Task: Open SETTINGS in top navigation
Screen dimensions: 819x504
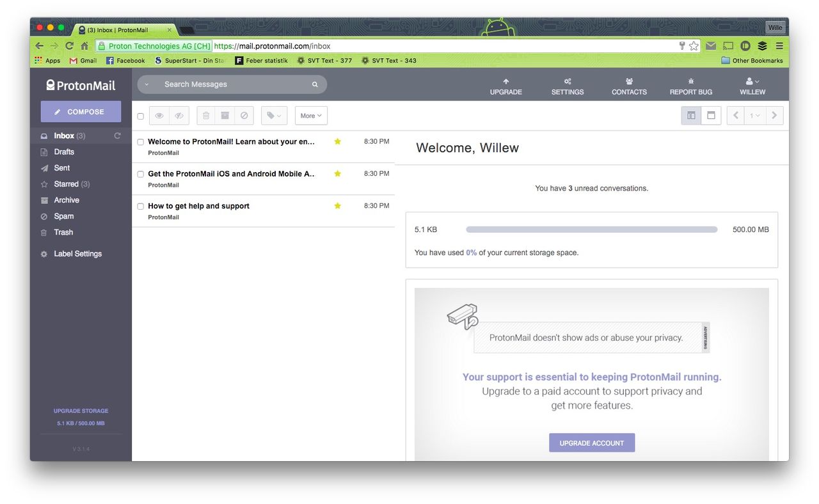Action: pyautogui.click(x=568, y=86)
